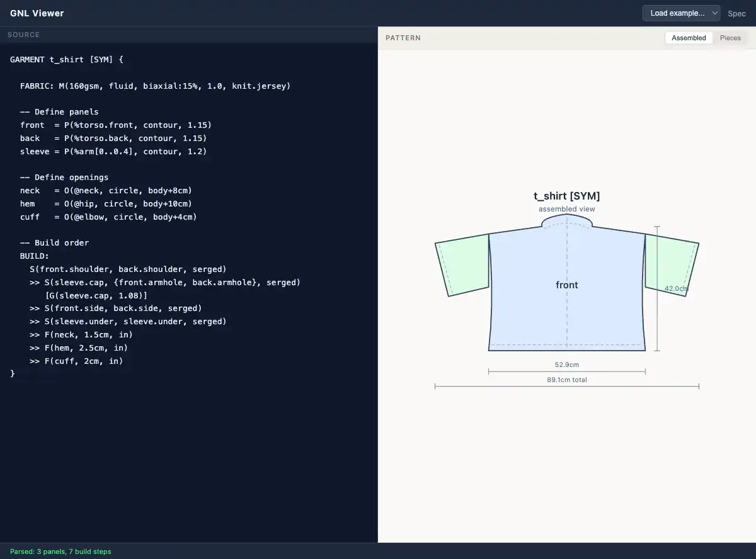Click the 52.9cm width measurement label
Image resolution: width=756 pixels, height=559 pixels.
[x=566, y=364]
